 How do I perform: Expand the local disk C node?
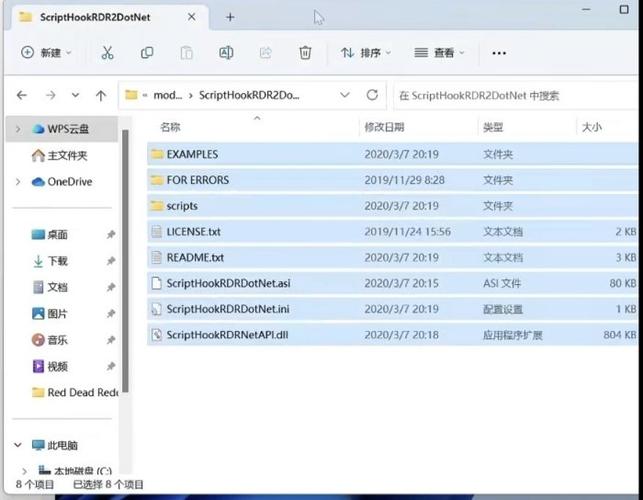[24, 471]
